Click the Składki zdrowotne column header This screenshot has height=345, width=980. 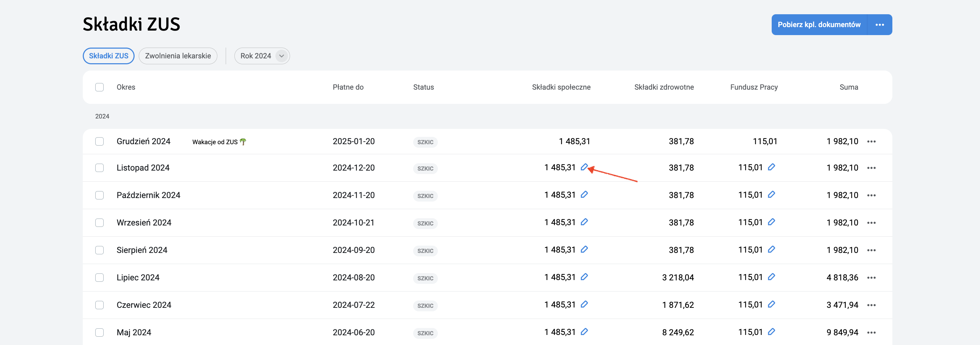[664, 87]
